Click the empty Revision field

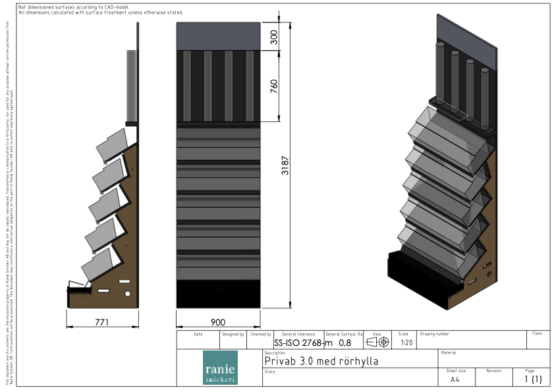(x=494, y=379)
